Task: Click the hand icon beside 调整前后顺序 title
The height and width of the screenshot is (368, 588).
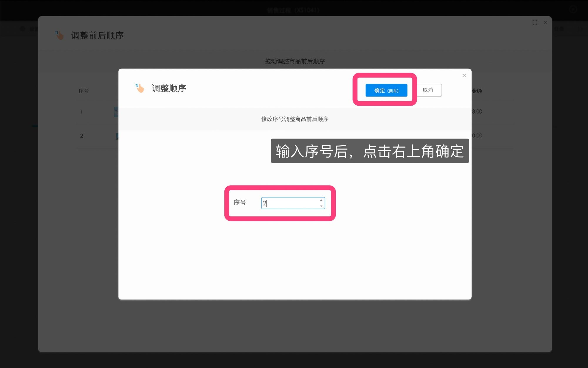Action: click(x=59, y=35)
